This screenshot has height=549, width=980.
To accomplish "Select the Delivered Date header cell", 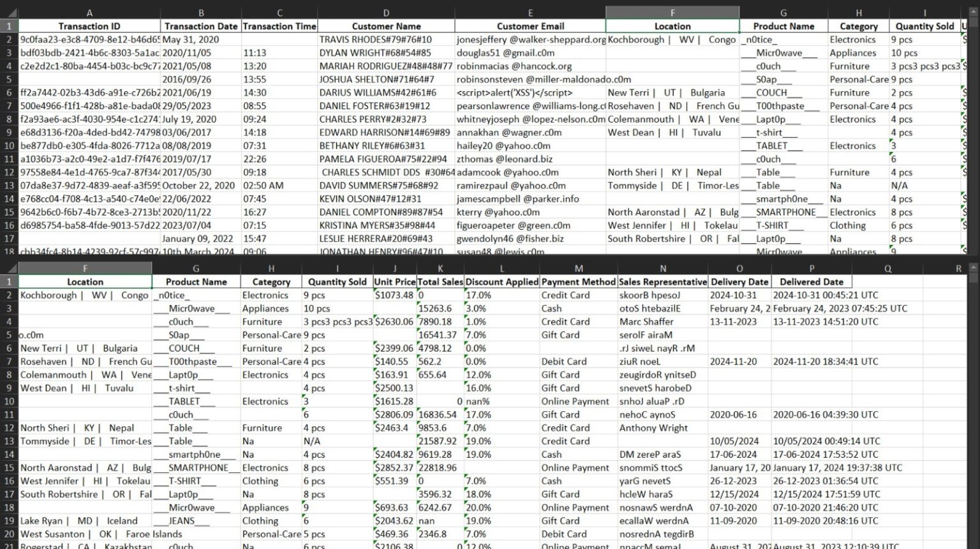I will [x=812, y=282].
